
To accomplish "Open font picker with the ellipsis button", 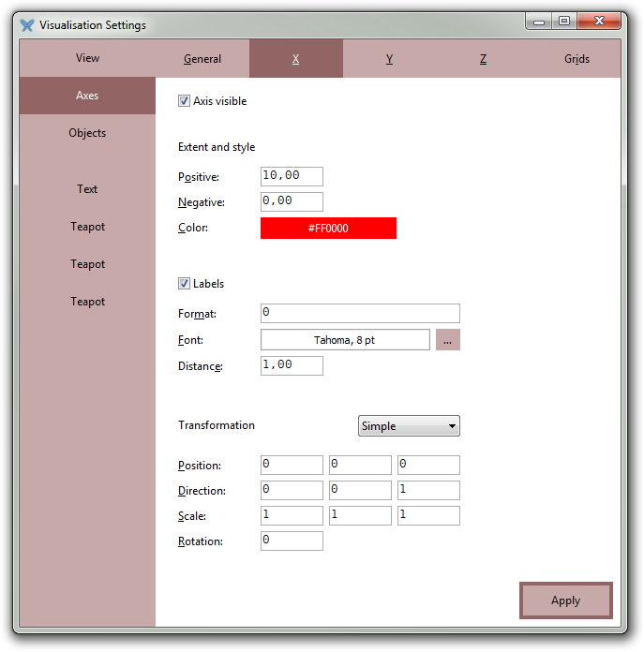I will (447, 340).
